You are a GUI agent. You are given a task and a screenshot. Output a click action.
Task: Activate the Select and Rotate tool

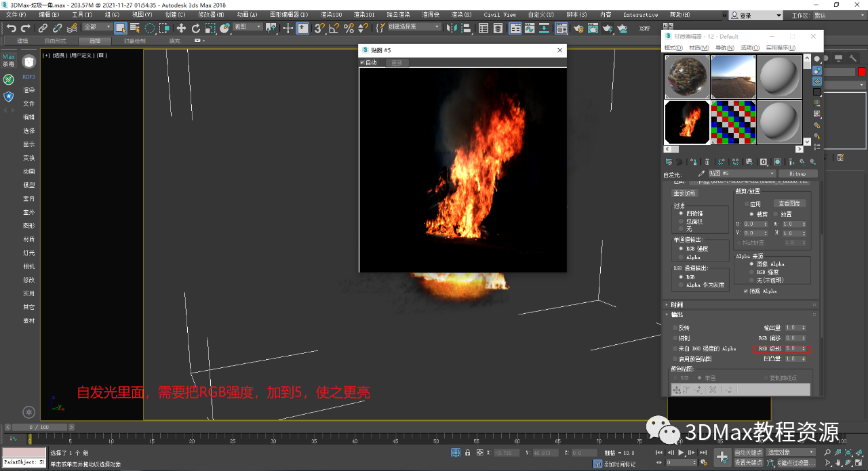pos(196,28)
